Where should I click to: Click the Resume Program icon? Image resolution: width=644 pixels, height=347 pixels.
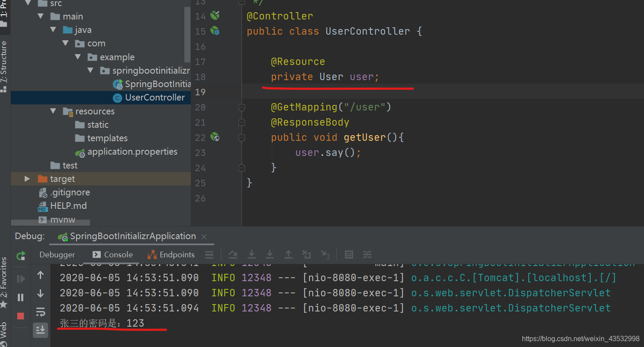[21, 279]
